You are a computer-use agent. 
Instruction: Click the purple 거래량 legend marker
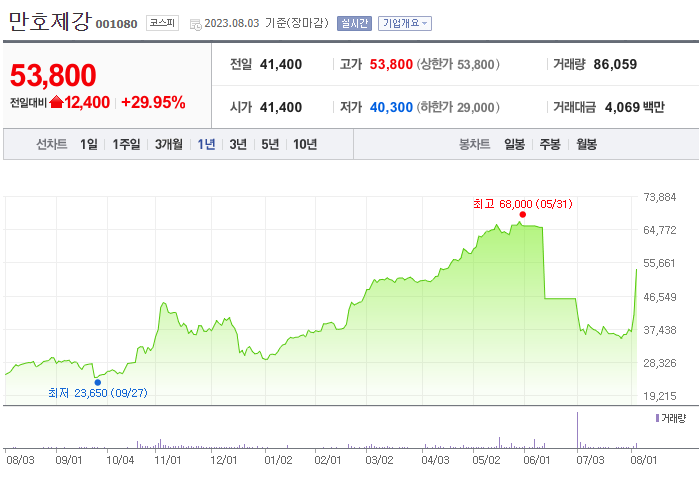[658, 418]
